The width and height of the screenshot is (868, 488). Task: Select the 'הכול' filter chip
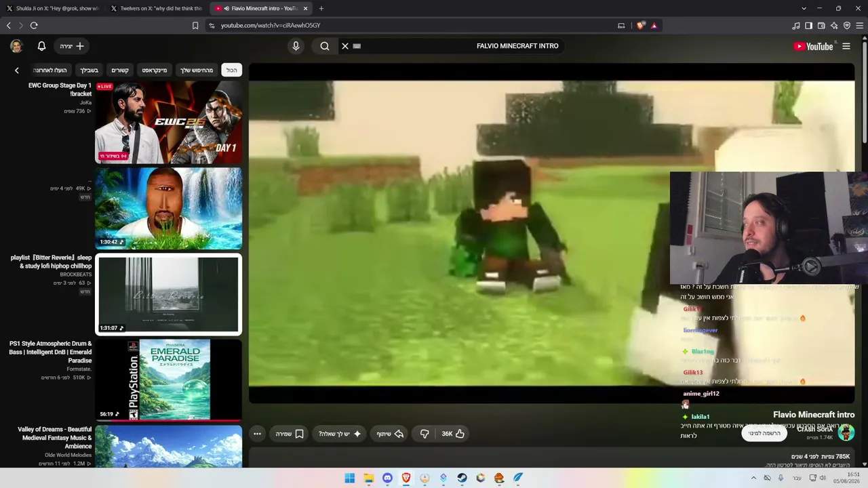coord(232,70)
